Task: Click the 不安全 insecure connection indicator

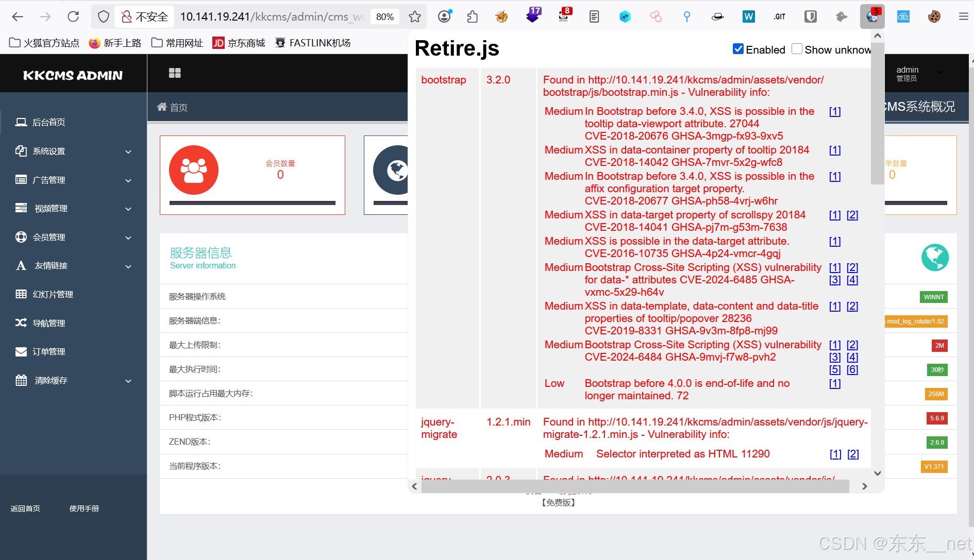Action: pyautogui.click(x=145, y=16)
